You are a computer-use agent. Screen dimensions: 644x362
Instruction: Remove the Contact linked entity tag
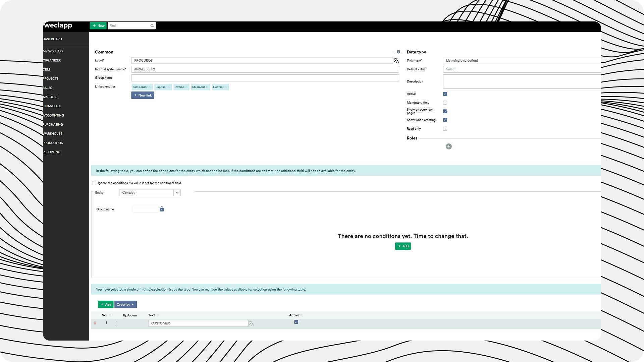(226, 87)
